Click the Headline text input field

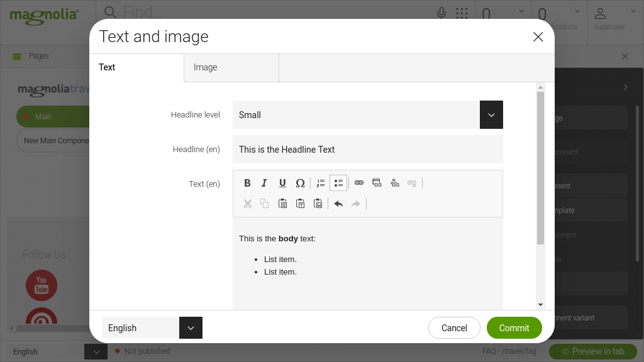click(x=367, y=150)
